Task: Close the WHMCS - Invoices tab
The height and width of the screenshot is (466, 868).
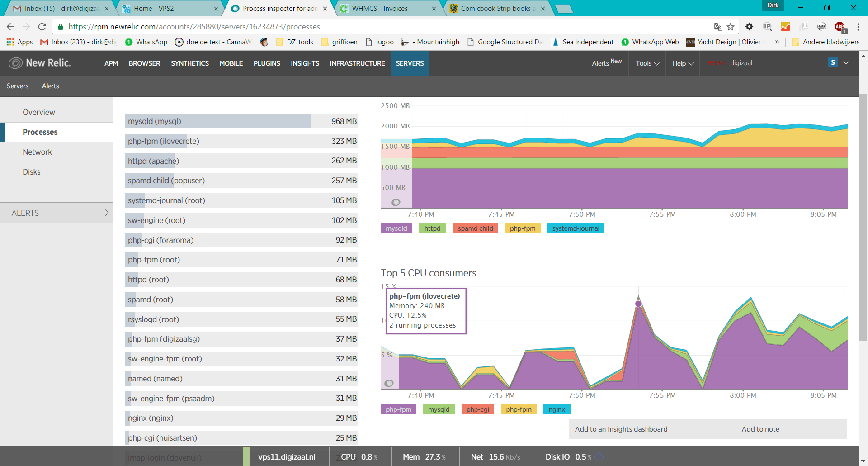Action: pyautogui.click(x=434, y=9)
